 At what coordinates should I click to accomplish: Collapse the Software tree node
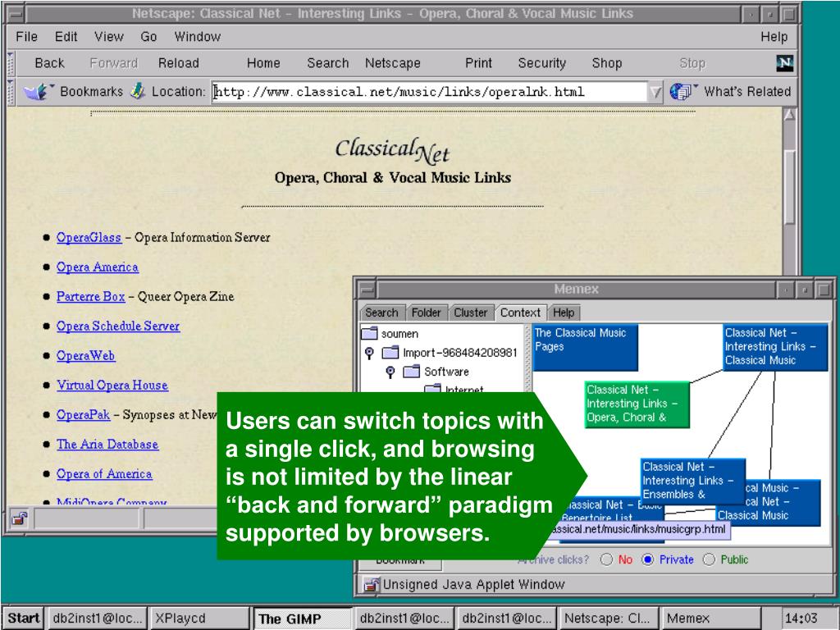point(390,372)
